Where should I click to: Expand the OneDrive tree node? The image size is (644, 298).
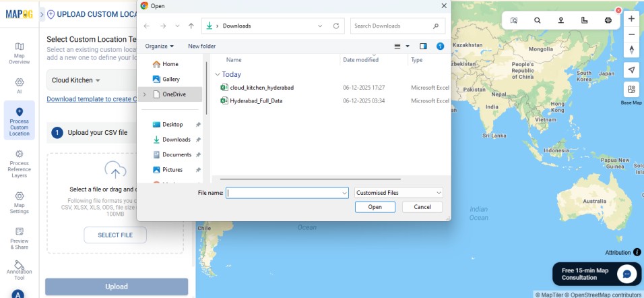coord(144,94)
